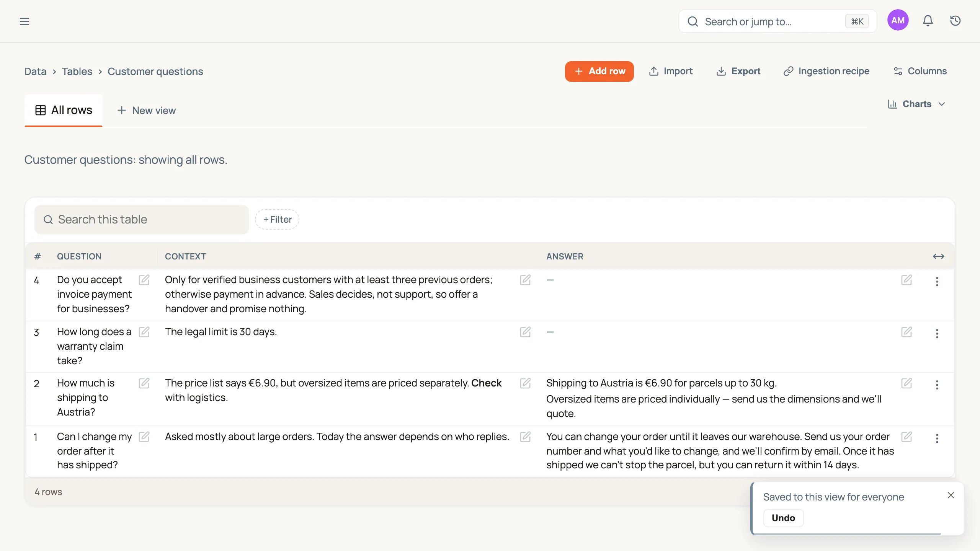Viewport: 980px width, 551px height.
Task: Click the AM user avatar
Action: click(x=898, y=20)
